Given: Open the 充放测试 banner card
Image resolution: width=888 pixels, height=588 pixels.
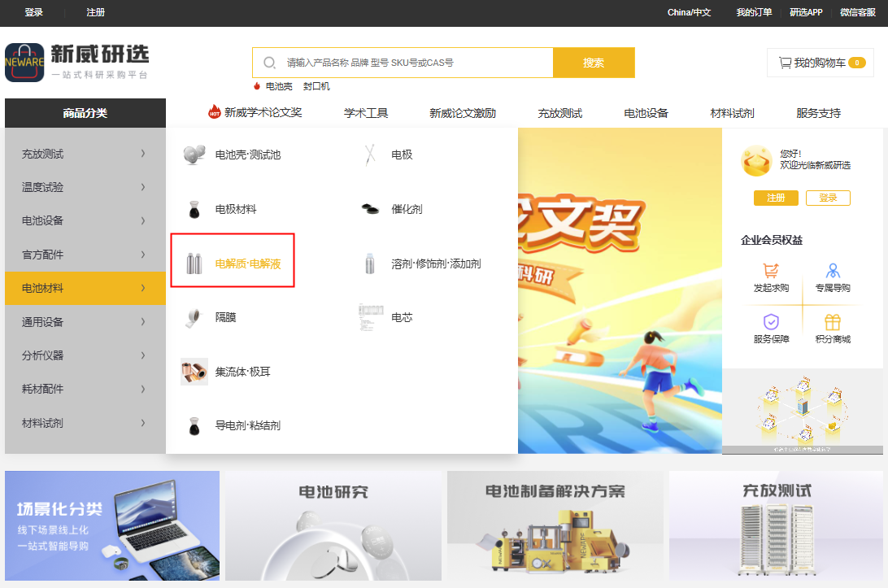Looking at the screenshot, I should (x=777, y=525).
